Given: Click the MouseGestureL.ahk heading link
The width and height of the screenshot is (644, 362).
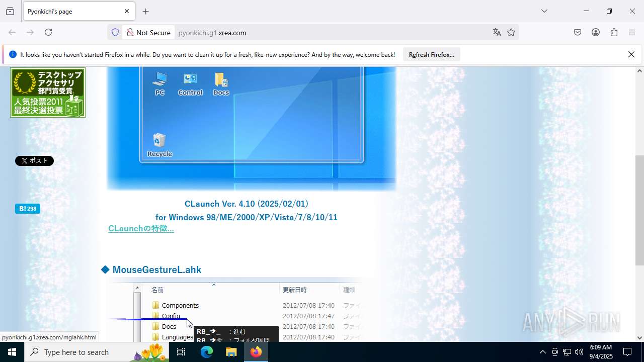Looking at the screenshot, I should tap(156, 269).
